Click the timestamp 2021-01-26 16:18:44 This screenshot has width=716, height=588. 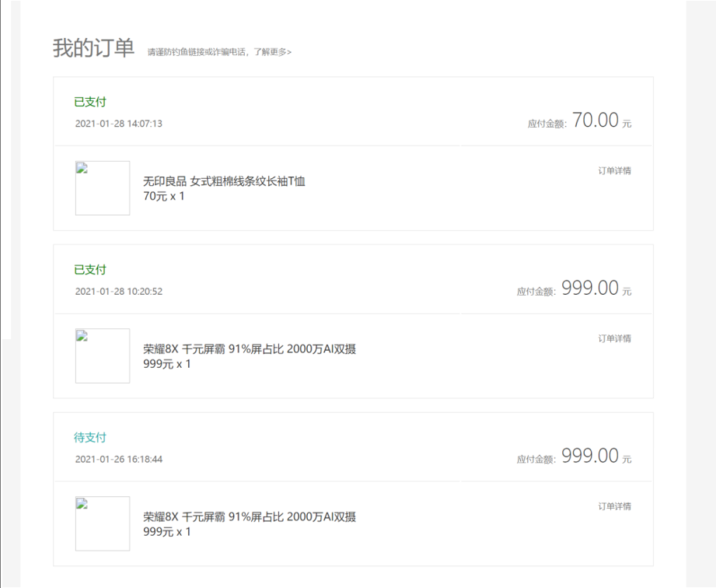[x=118, y=460]
